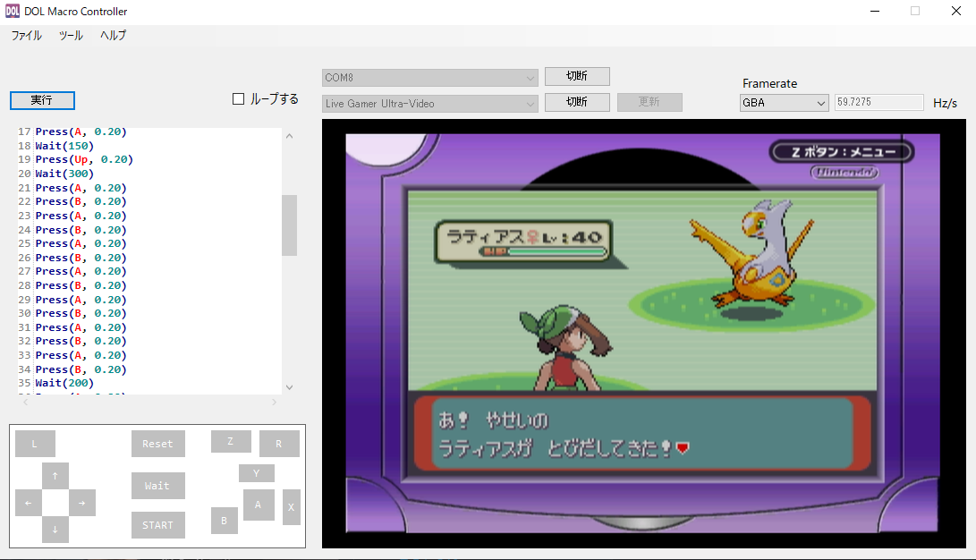Click script line 17 Press(A, 0.20)

click(x=81, y=132)
